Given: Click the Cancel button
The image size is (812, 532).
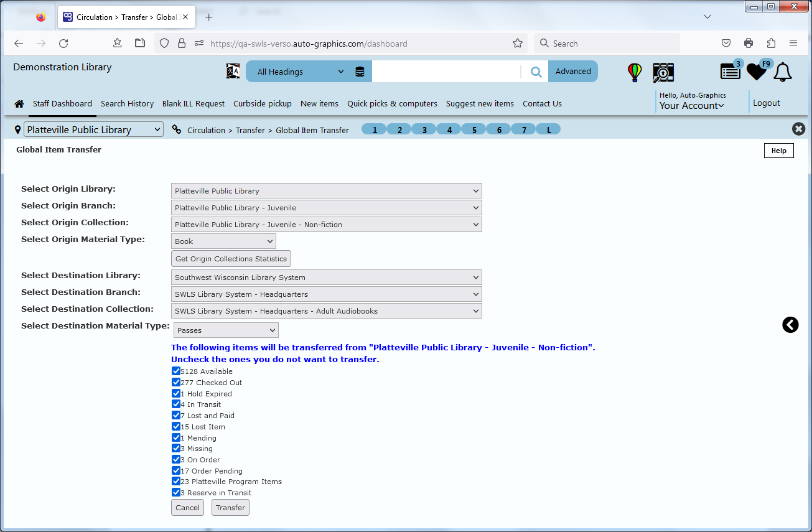Looking at the screenshot, I should click(x=187, y=508).
